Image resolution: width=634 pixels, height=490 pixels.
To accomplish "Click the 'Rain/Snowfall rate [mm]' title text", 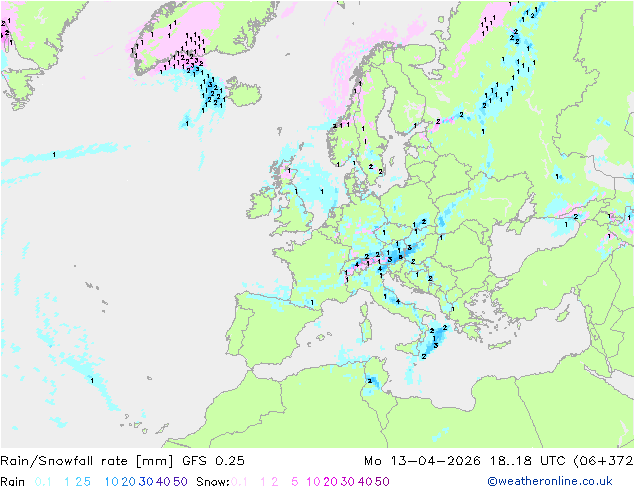I will tap(87, 461).
